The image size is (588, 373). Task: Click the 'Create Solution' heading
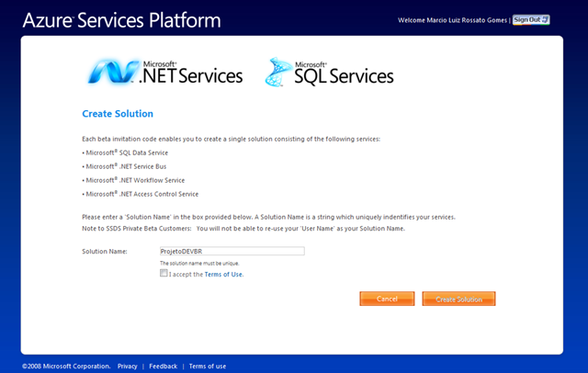coord(118,114)
